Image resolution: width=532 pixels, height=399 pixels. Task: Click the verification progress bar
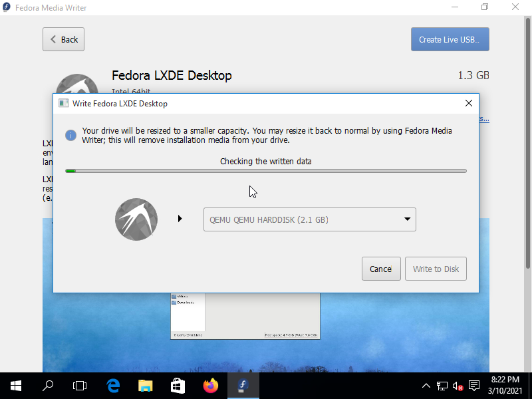(266, 171)
